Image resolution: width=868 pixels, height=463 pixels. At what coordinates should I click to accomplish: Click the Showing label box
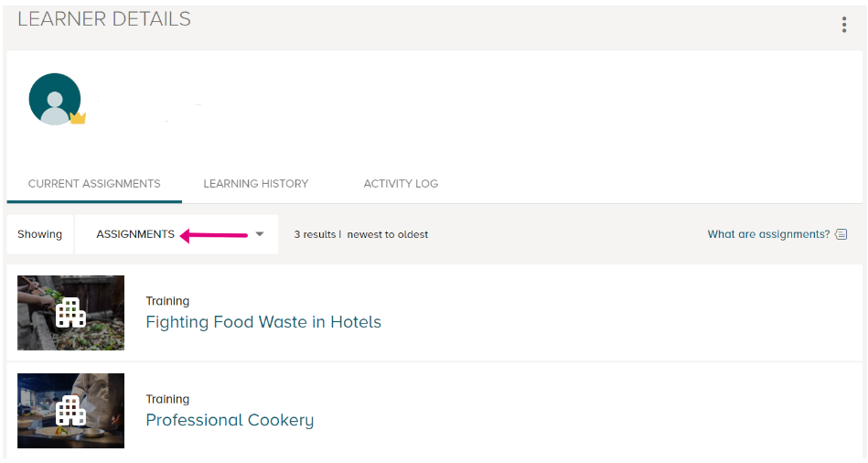click(x=40, y=234)
